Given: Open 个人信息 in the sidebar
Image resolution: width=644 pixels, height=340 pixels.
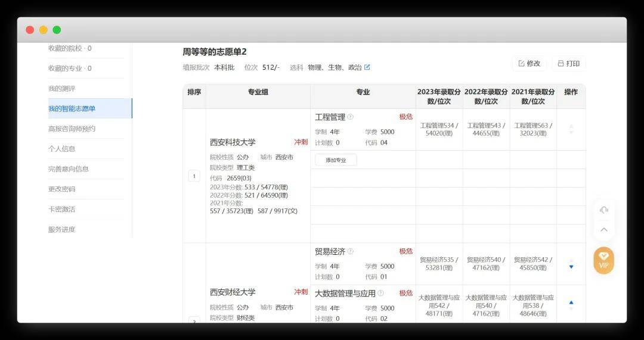Looking at the screenshot, I should 62,149.
